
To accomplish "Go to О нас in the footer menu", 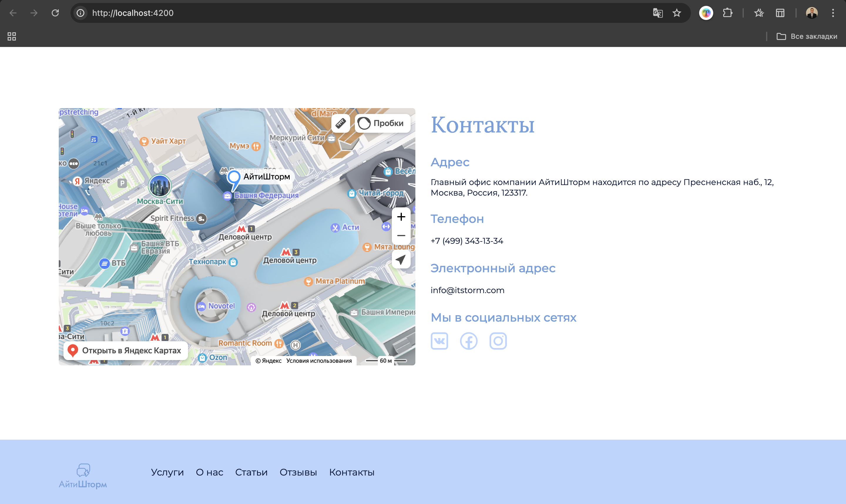I will coord(209,472).
